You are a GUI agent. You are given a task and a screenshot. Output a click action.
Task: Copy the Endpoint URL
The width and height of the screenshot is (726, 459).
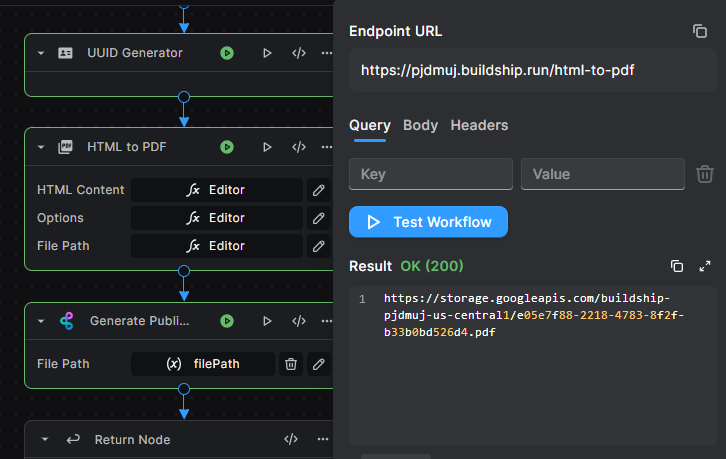point(700,31)
